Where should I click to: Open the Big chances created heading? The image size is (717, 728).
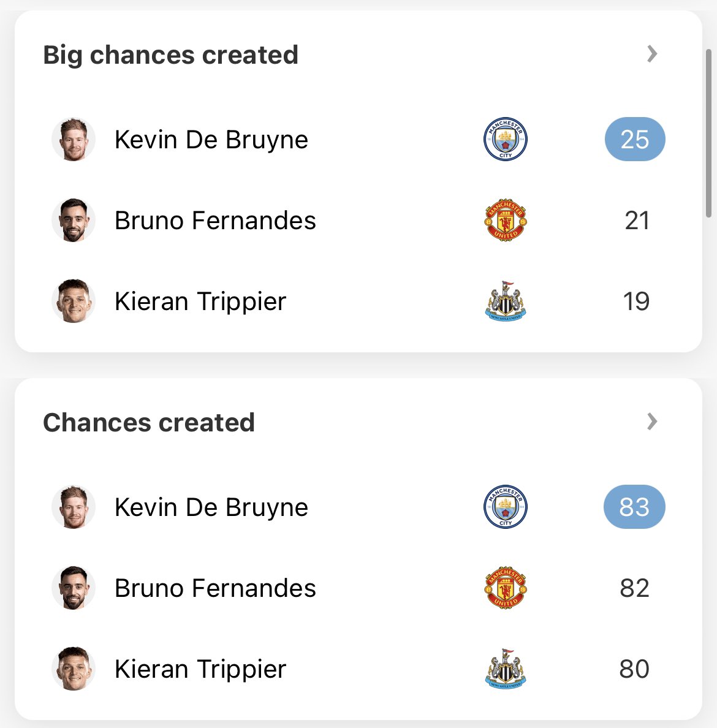pos(170,55)
